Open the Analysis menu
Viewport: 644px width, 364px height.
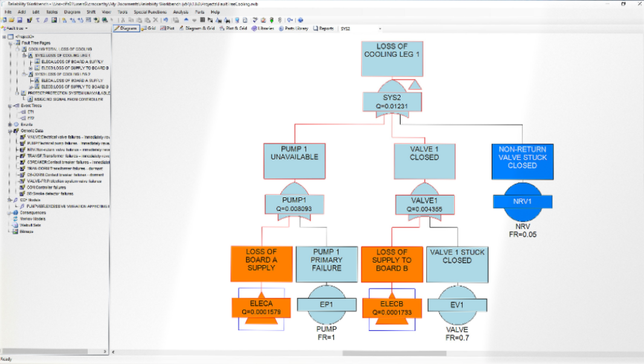(x=180, y=12)
